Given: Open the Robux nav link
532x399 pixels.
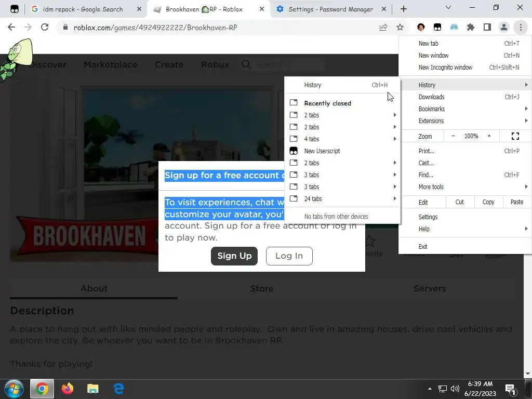Looking at the screenshot, I should pos(215,64).
